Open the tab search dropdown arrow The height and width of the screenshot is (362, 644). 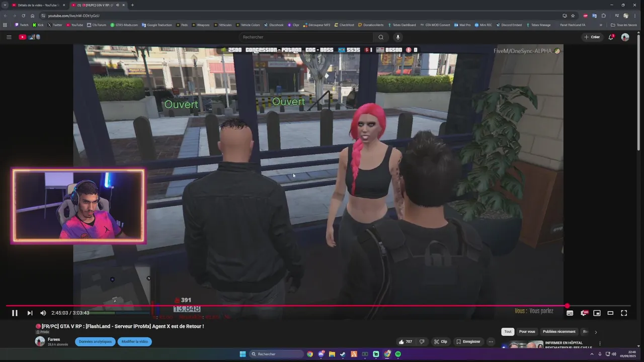click(x=5, y=5)
